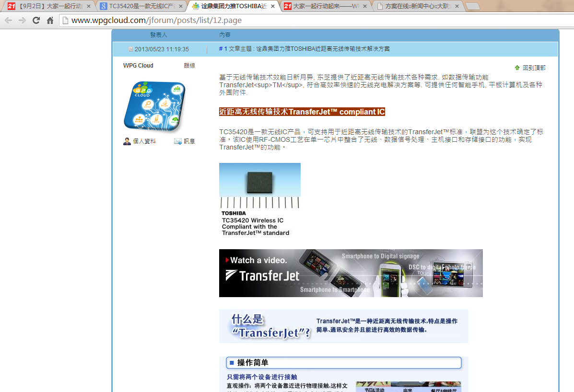Click the TransferJet compliant IC heading
Screen dimensions: 574x392
click(302, 112)
